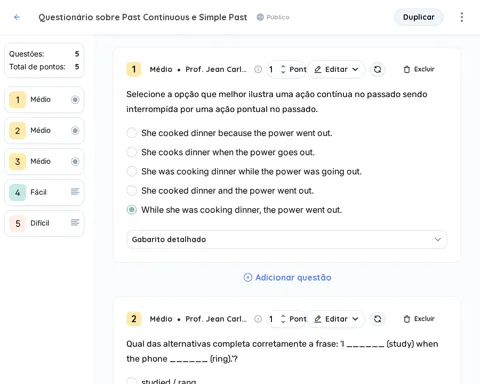Regenerate question 1 with the refresh icon
Viewport: 480px width, 384px height.
(x=377, y=69)
